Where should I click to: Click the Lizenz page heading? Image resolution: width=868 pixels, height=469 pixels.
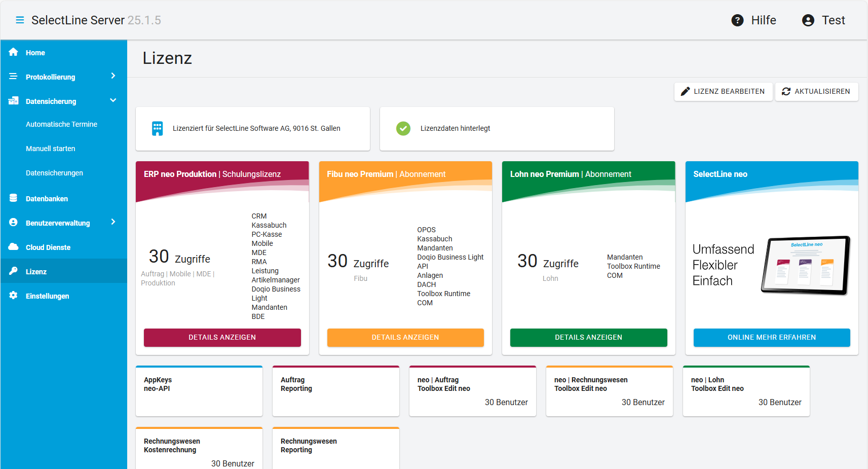tap(167, 58)
